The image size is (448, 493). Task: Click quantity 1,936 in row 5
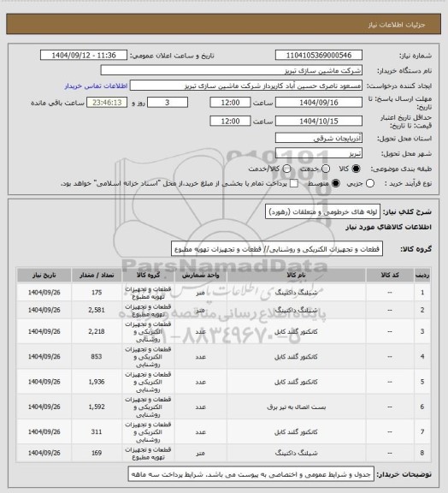pyautogui.click(x=97, y=382)
